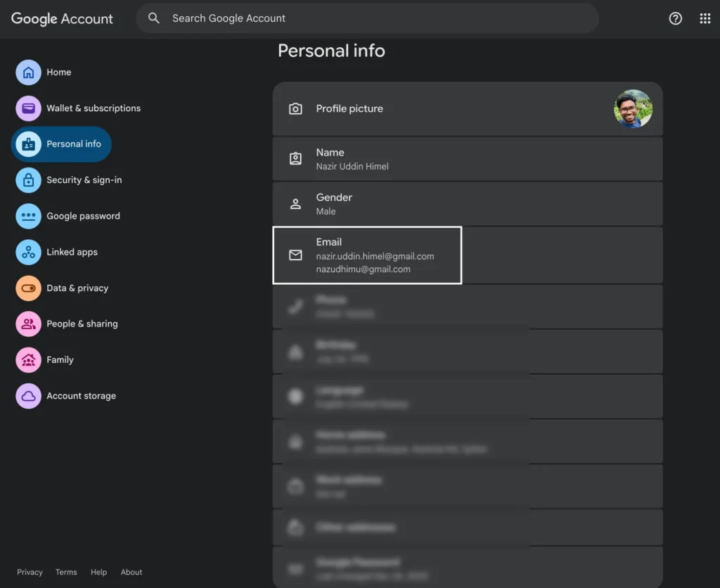Click the Privacy footer link
720x588 pixels.
30,572
